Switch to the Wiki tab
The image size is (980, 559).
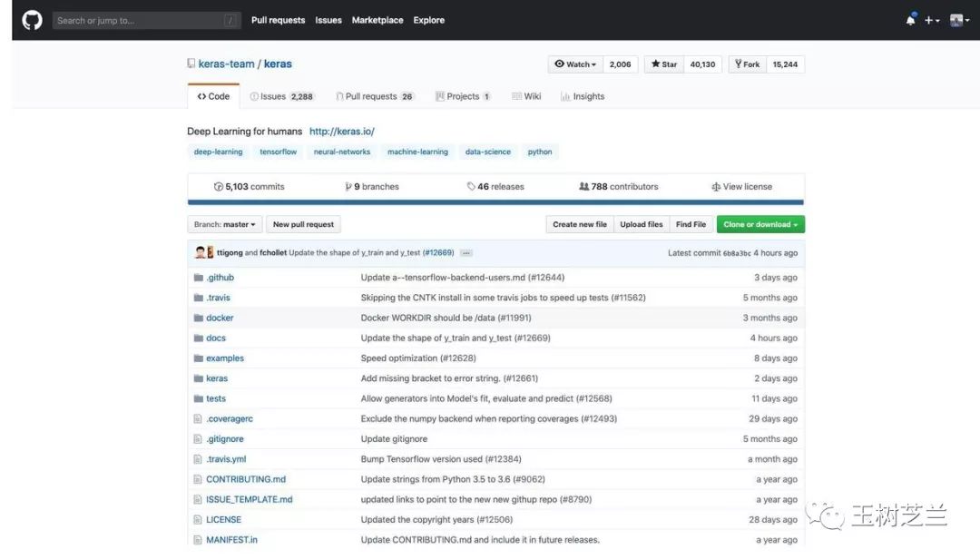(526, 96)
